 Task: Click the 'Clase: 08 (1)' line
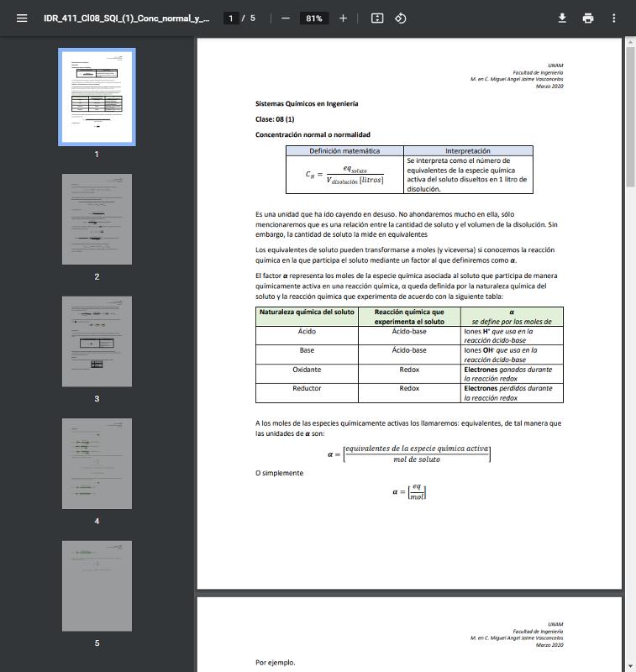(x=275, y=119)
